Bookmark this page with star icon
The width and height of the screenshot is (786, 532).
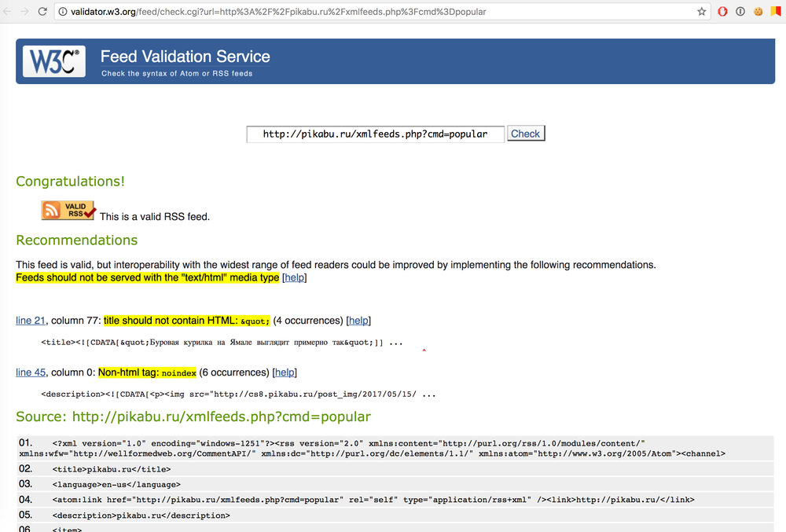(701, 12)
